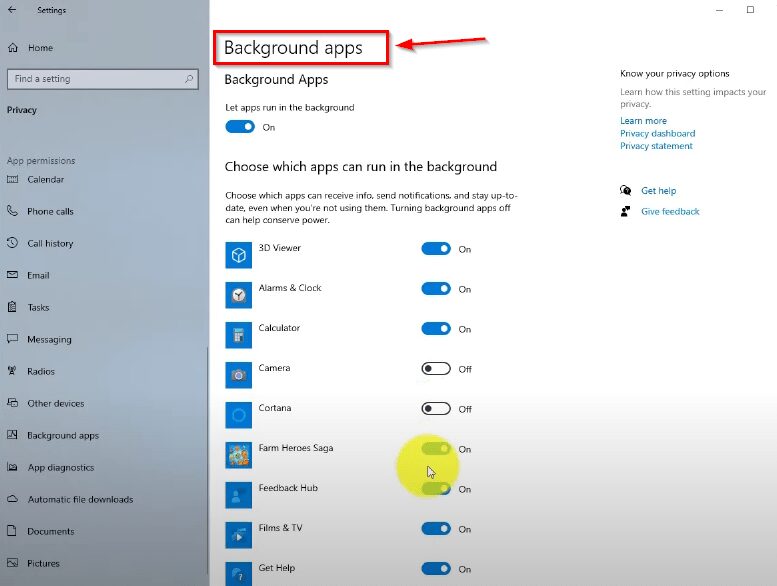
Task: Open the Documents permissions page
Action: [x=51, y=531]
